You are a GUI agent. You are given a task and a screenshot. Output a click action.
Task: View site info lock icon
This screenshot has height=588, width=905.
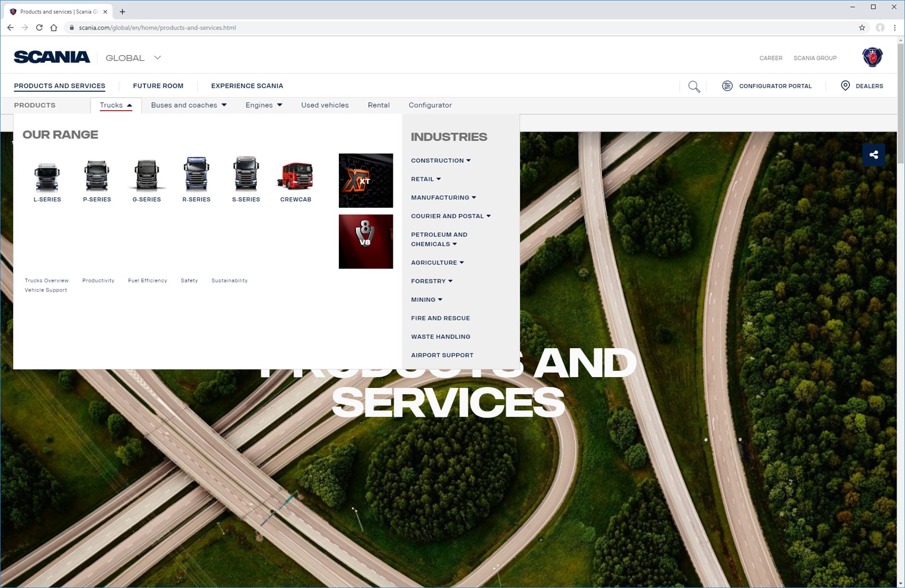pos(72,28)
